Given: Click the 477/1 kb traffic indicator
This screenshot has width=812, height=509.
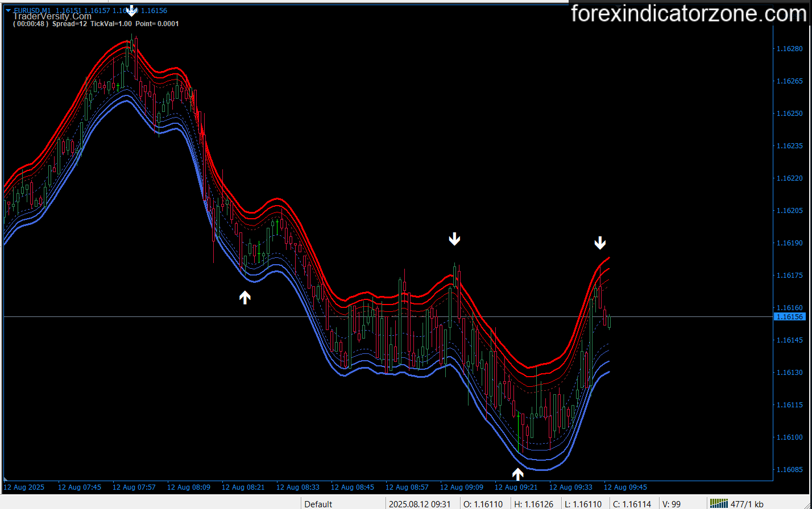Looking at the screenshot, I should click(747, 504).
